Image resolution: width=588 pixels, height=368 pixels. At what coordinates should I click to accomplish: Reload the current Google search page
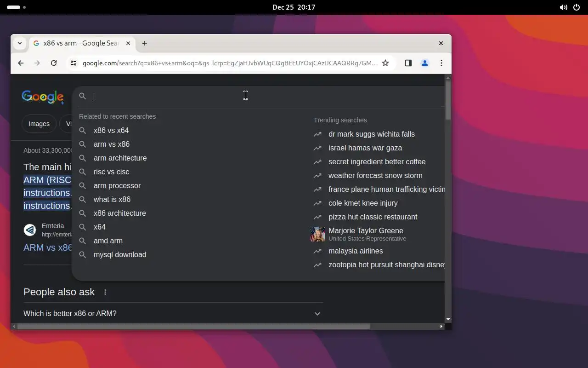pyautogui.click(x=54, y=63)
